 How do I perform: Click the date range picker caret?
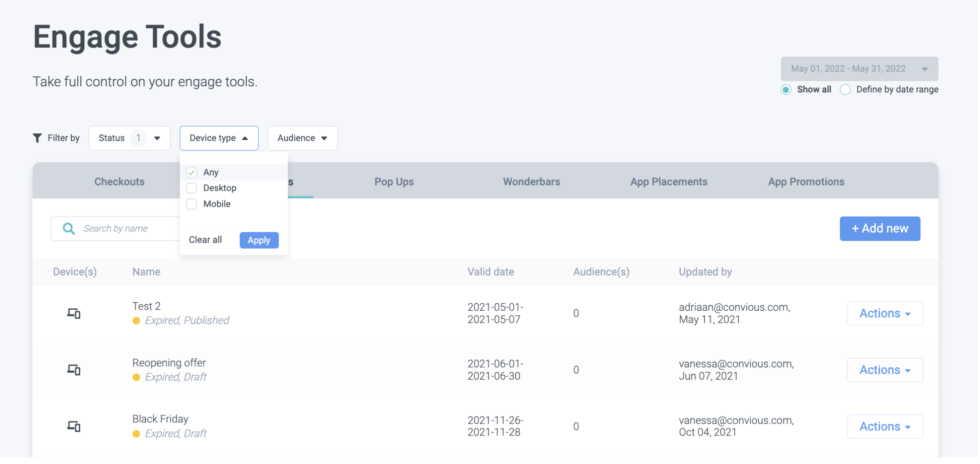[x=924, y=69]
